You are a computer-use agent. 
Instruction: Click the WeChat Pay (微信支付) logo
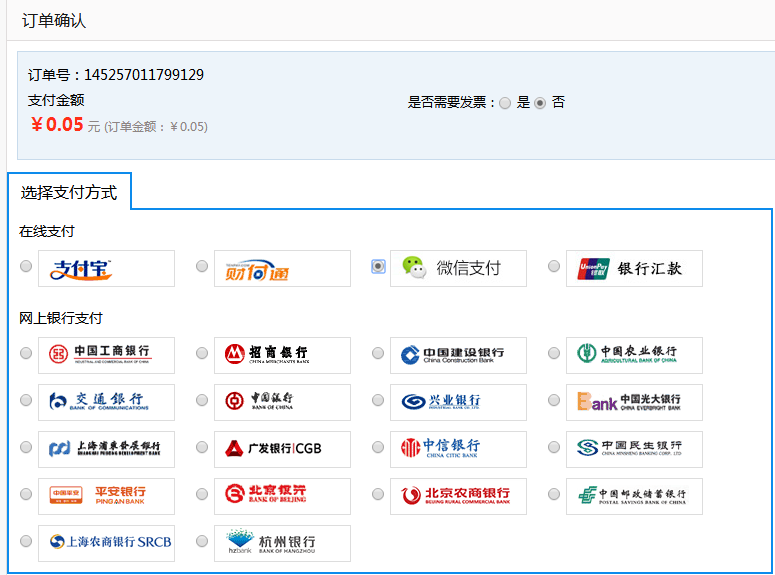pyautogui.click(x=458, y=268)
